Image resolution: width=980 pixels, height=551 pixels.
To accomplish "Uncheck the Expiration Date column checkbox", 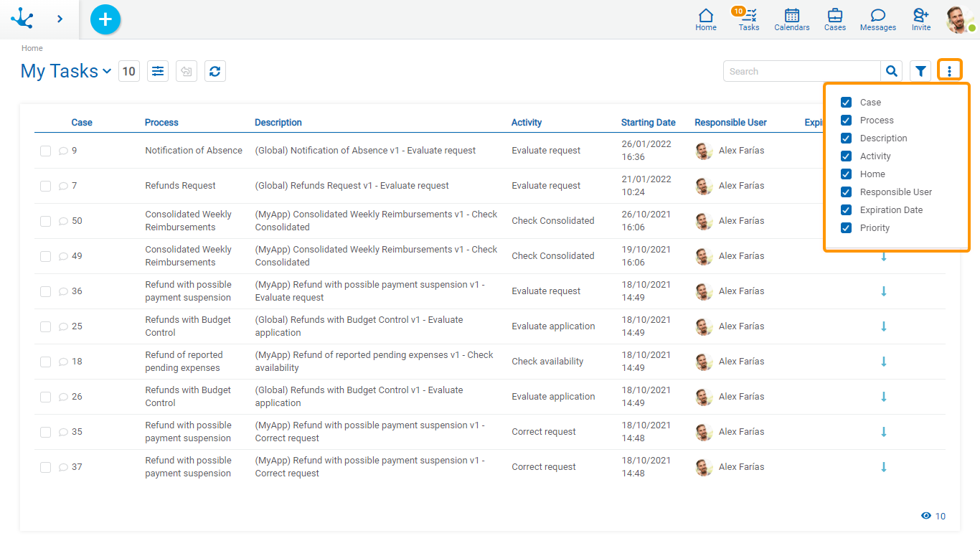I will pos(846,210).
